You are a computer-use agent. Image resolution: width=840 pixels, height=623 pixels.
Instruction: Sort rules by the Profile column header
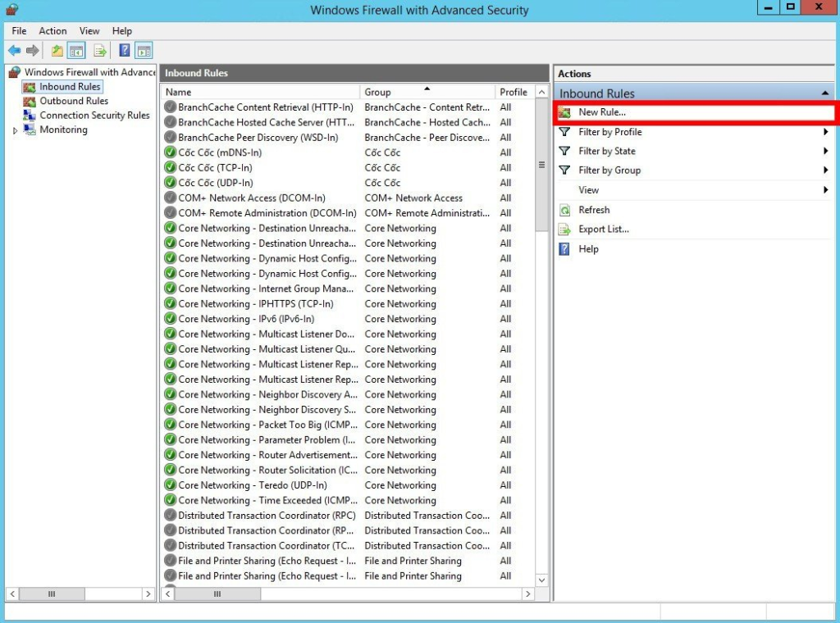514,92
